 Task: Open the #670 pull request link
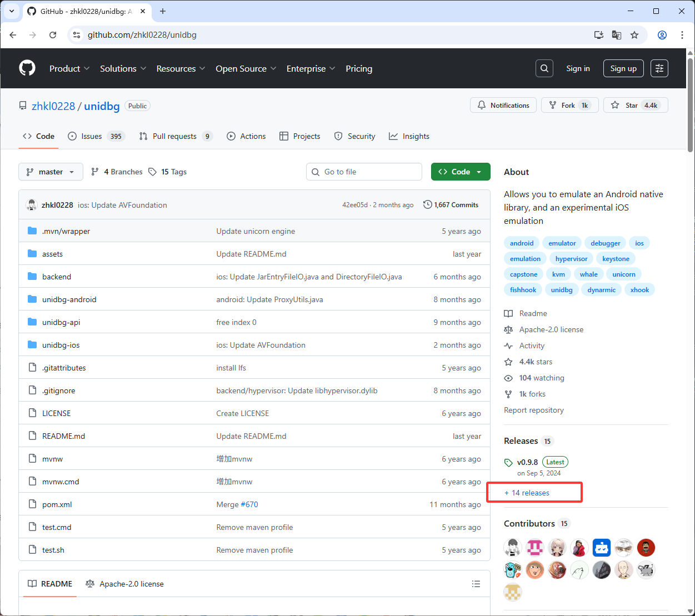[249, 504]
